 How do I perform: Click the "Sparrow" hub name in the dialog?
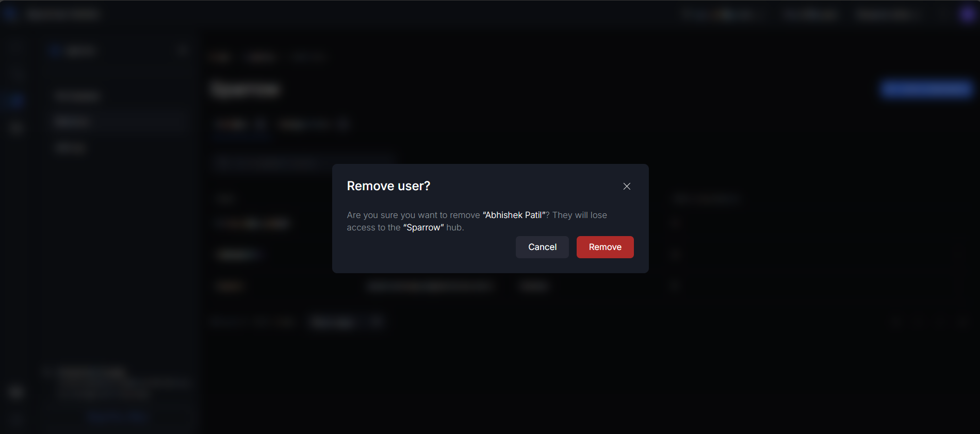[423, 227]
